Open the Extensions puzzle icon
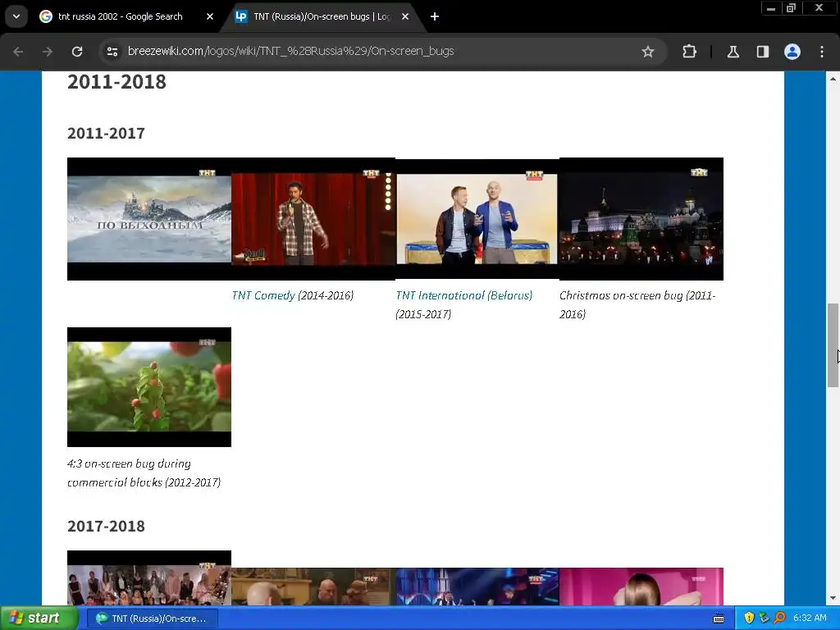The image size is (840, 630). pyautogui.click(x=689, y=52)
